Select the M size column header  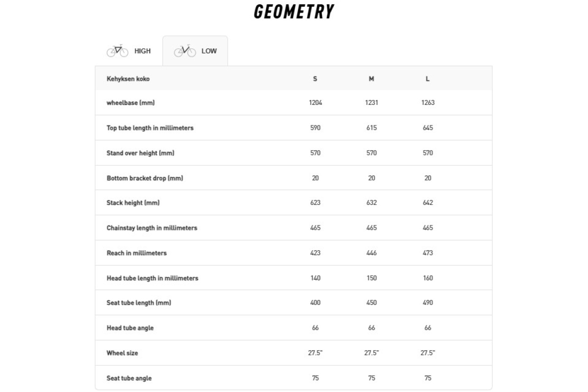pyautogui.click(x=371, y=79)
